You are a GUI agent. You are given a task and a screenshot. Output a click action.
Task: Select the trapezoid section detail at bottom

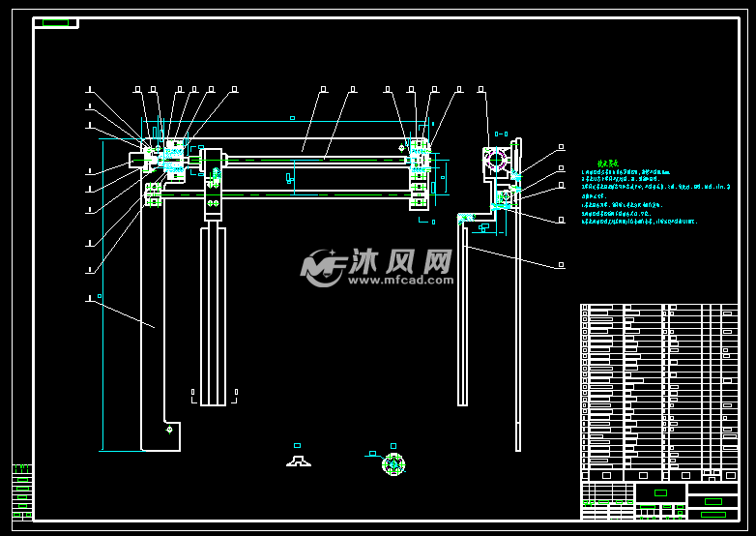point(299,462)
